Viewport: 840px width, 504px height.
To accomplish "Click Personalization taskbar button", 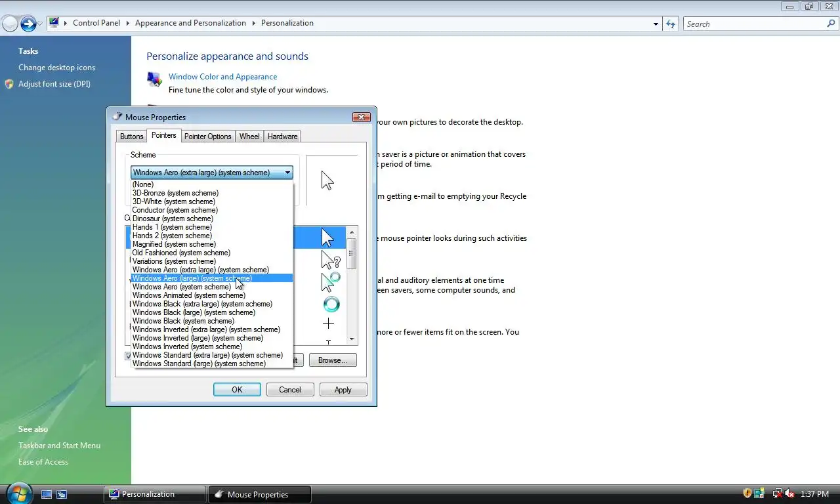I will pyautogui.click(x=155, y=494).
